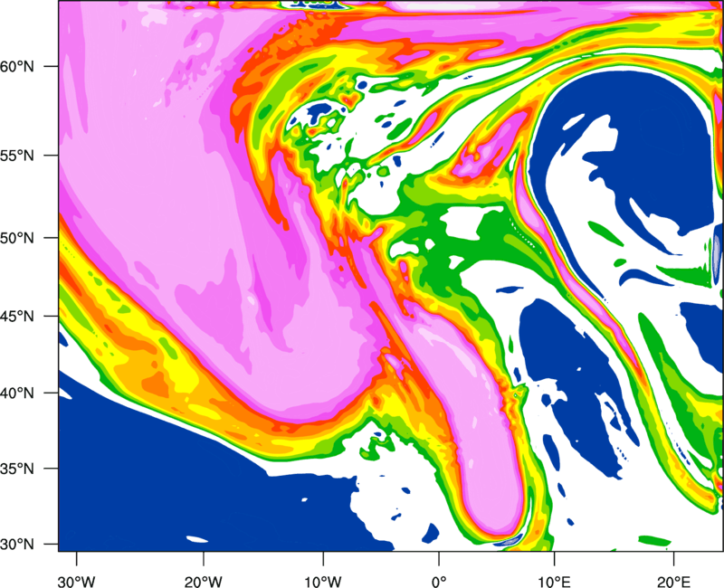Click the 60°N latitude label
Viewport: 724px width, 588px height.
17,66
